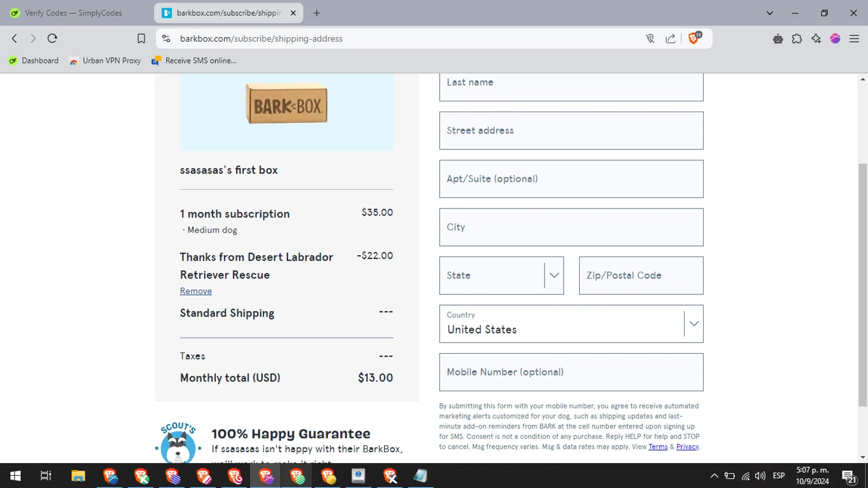Viewport: 868px width, 488px height.
Task: Click the BarkBox box image
Action: pyautogui.click(x=286, y=104)
